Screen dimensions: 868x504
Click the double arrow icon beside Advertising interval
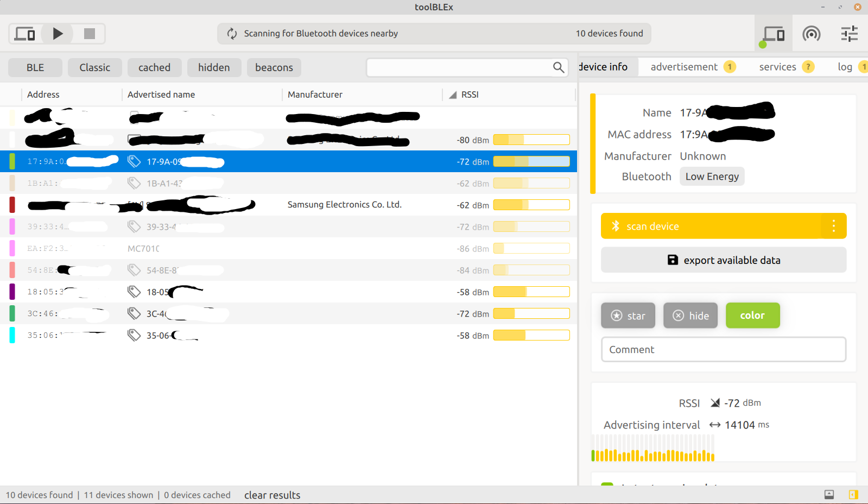click(715, 425)
